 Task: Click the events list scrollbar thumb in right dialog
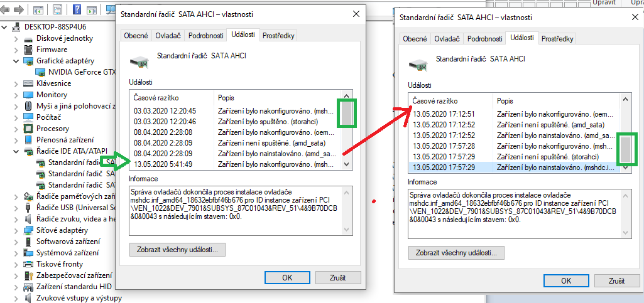click(x=625, y=149)
